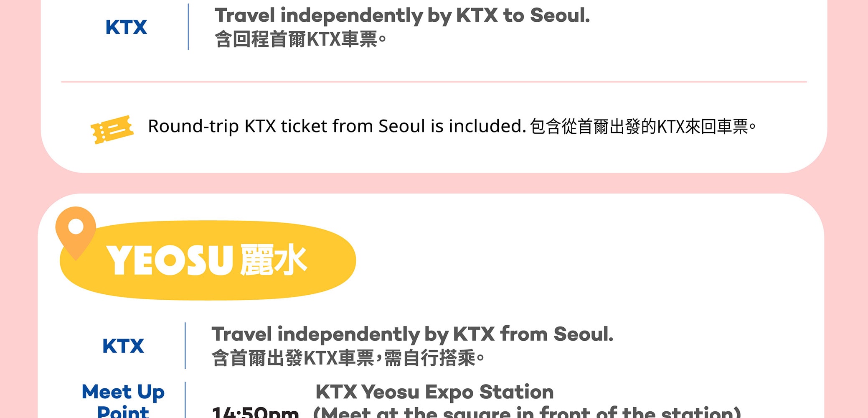Image resolution: width=868 pixels, height=418 pixels.
Task: Select "Travel independently by KTX from Seoul." line
Action: coord(412,334)
